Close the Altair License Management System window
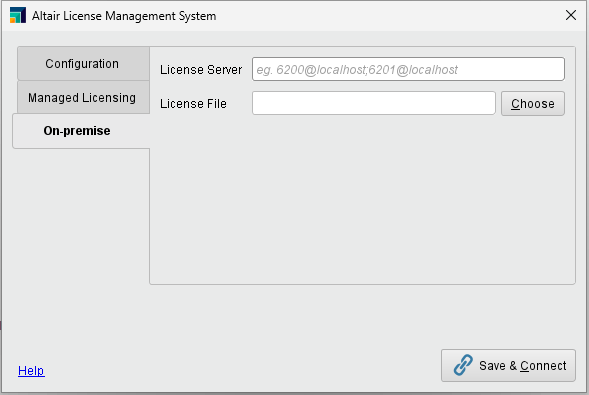 tap(571, 15)
